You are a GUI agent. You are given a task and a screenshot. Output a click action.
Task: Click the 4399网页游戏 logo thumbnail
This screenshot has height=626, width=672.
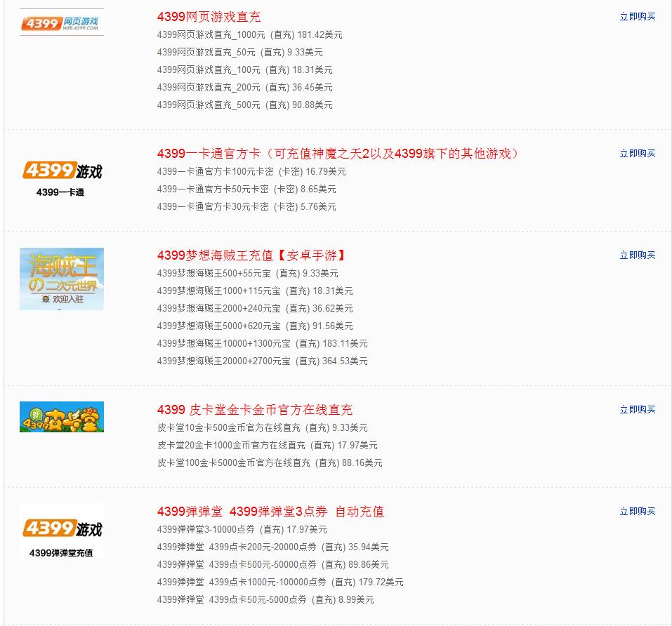(x=62, y=22)
